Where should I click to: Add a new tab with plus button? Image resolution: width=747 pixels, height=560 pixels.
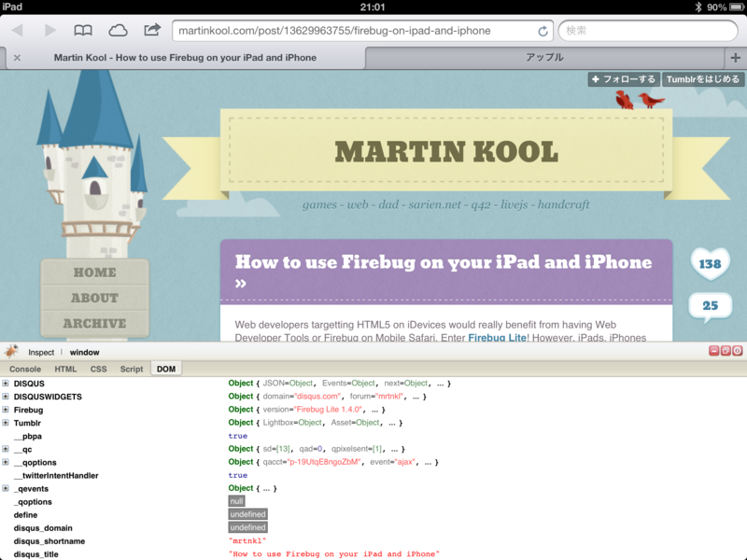[x=736, y=58]
